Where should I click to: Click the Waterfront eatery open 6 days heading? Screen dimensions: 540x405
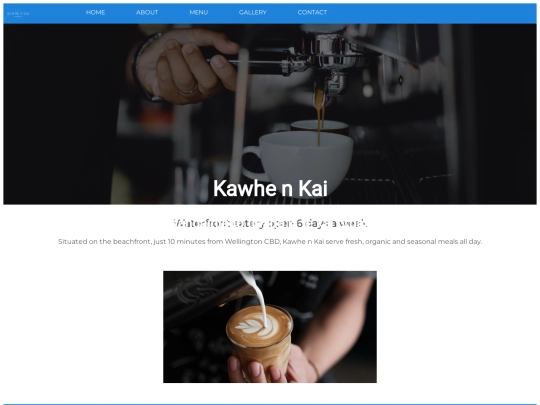point(270,224)
